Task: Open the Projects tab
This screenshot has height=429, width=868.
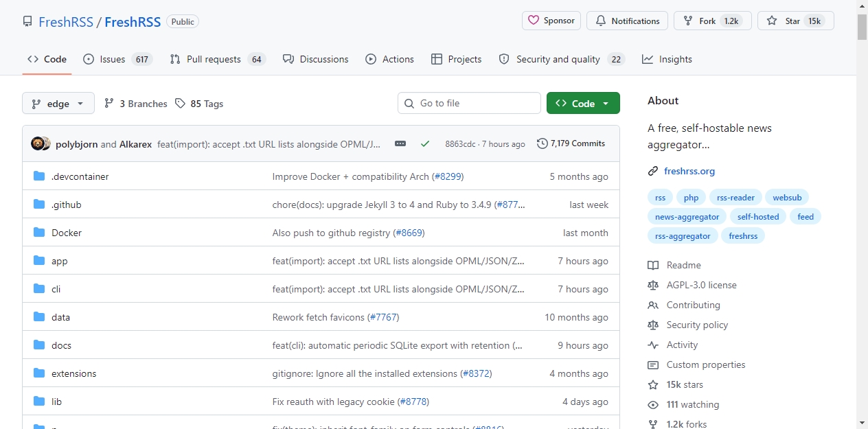Action: click(x=457, y=59)
